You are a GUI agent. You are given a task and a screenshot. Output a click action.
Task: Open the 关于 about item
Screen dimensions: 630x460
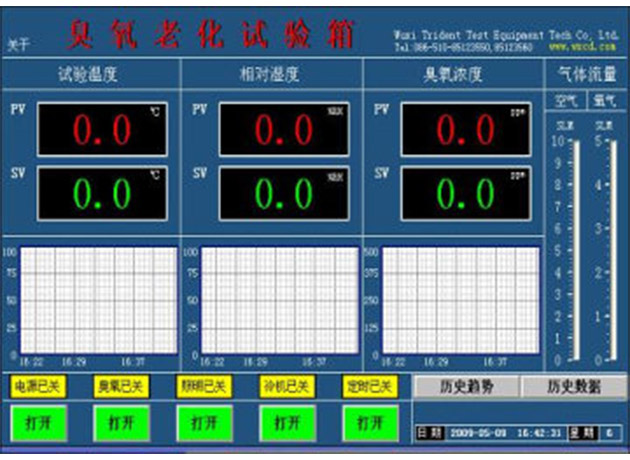coord(18,44)
